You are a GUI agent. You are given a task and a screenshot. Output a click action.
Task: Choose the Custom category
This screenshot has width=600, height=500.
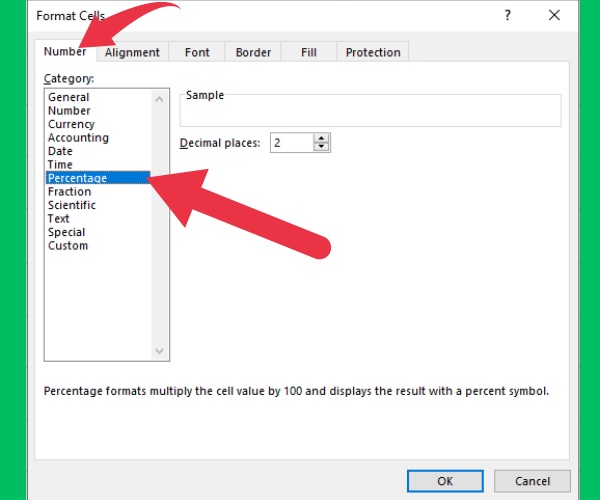[98, 246]
